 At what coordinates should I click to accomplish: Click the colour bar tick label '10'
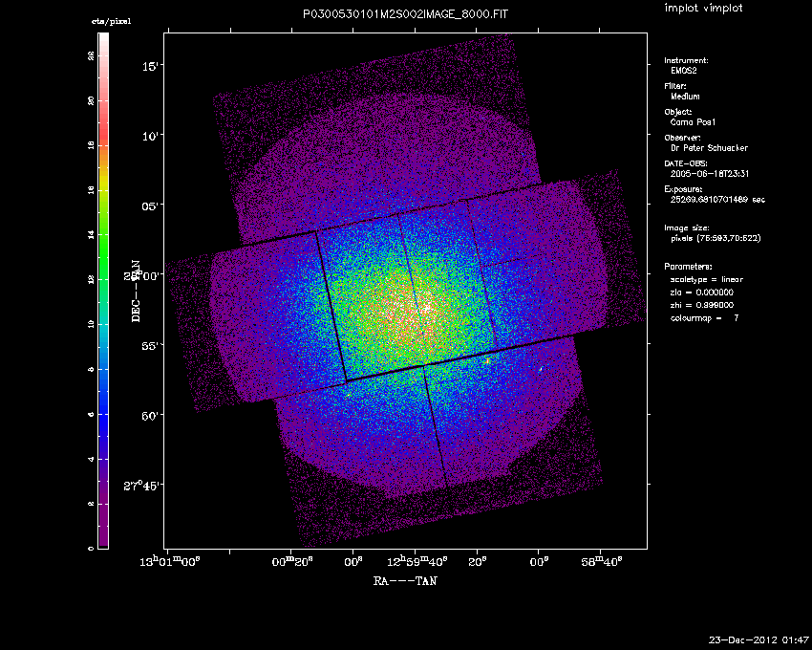pyautogui.click(x=91, y=324)
